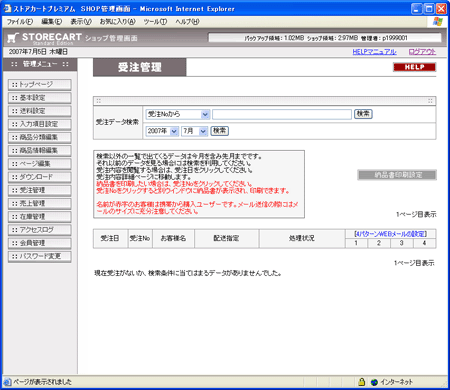Open 商品分類編集 in the admin menu

click(39, 137)
